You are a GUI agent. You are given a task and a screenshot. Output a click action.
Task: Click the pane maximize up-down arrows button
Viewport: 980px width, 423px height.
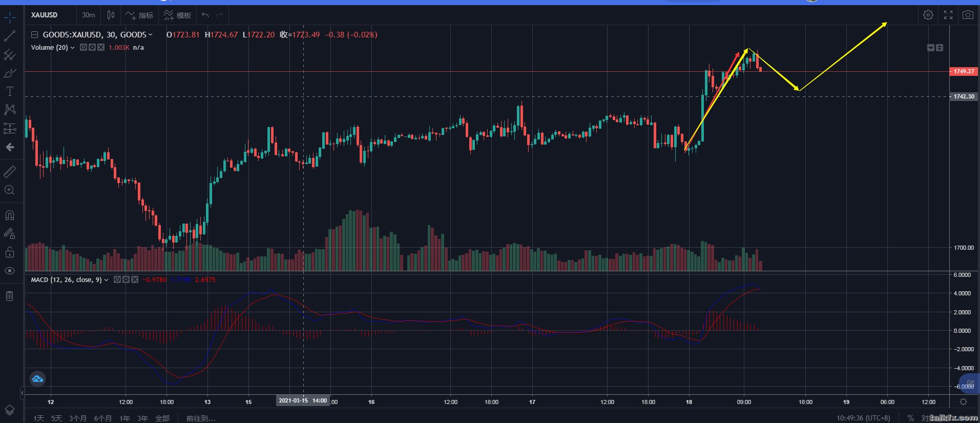point(940,48)
